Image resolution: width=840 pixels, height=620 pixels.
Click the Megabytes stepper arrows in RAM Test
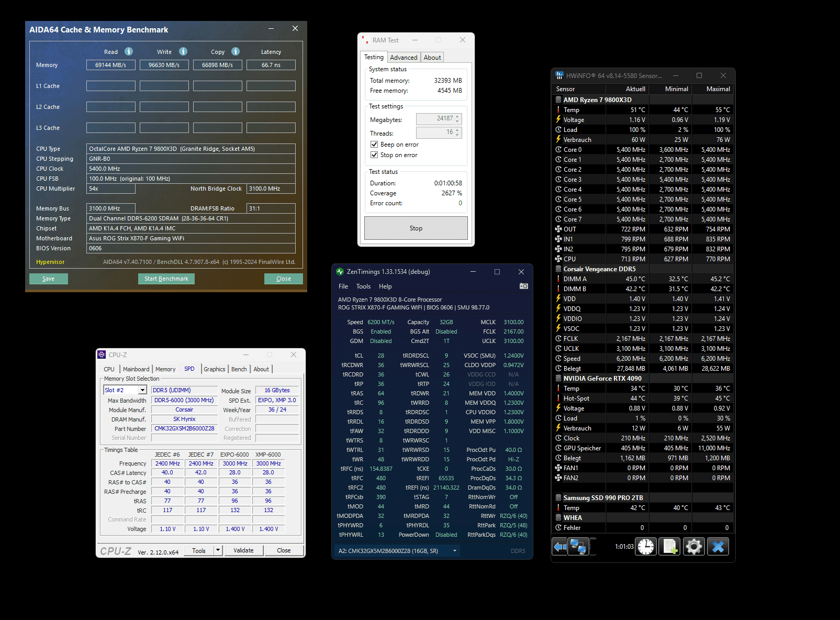457,119
